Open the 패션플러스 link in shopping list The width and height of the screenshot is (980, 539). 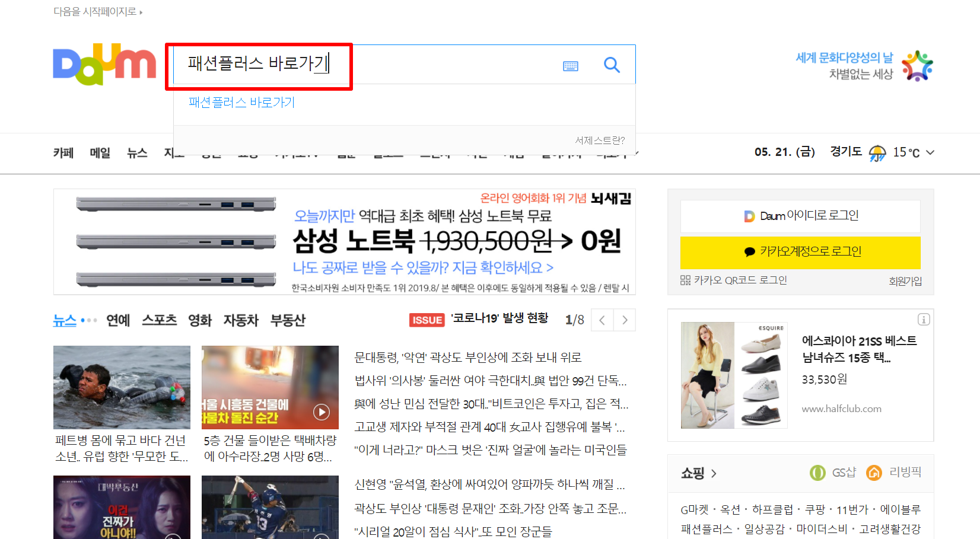(x=707, y=529)
